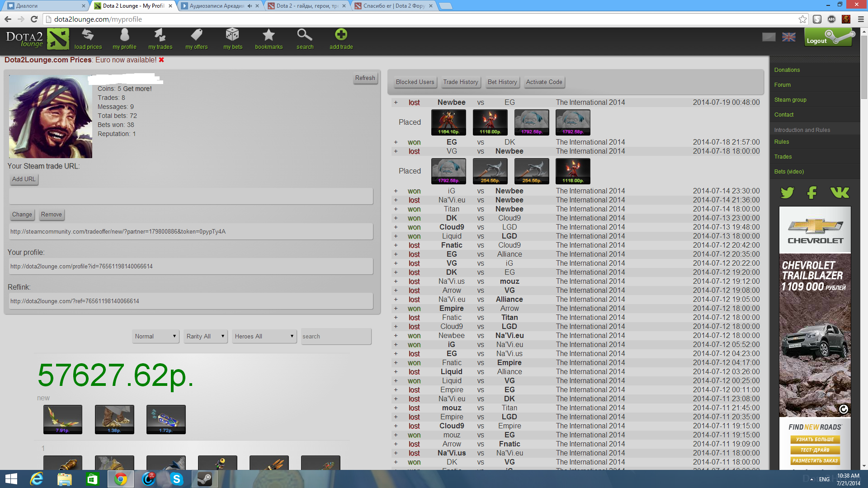Screen dimensions: 868x488
Task: Expand the lost Fnatic vs Cloud9 bet
Action: 396,245
